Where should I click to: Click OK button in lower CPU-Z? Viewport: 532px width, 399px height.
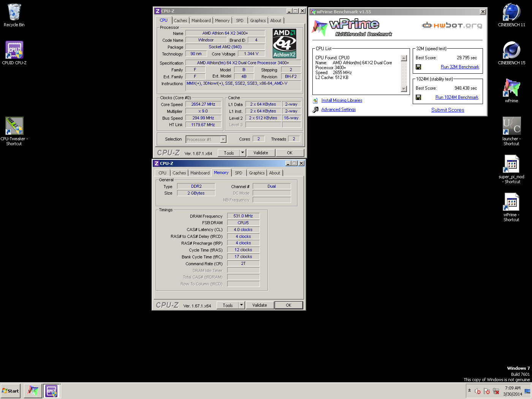pos(288,305)
